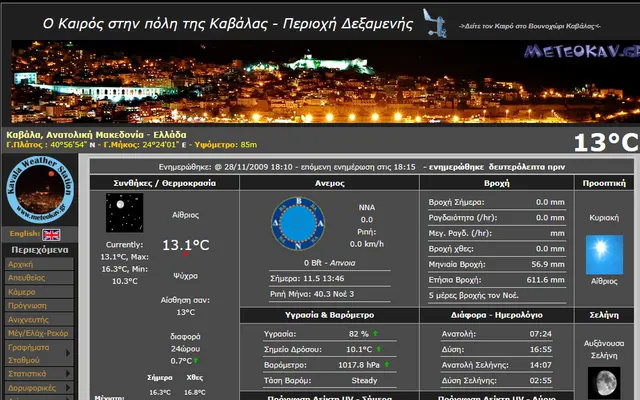640x400 pixels.
Task: Click the 1017.8 hPa barometer value
Action: click(x=359, y=365)
